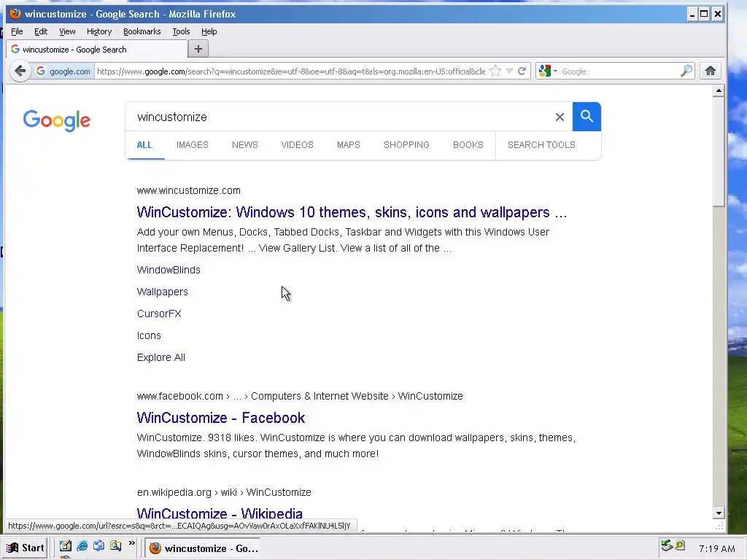Open the Tools menu
The image size is (747, 560).
[181, 31]
